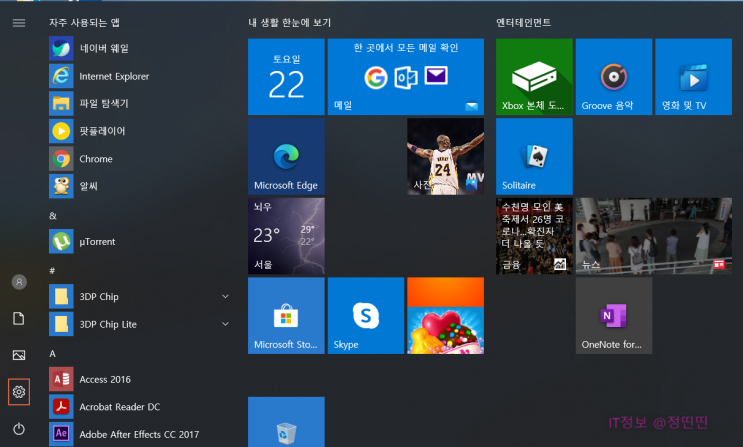Open the Microsoft Store tile

coord(286,316)
